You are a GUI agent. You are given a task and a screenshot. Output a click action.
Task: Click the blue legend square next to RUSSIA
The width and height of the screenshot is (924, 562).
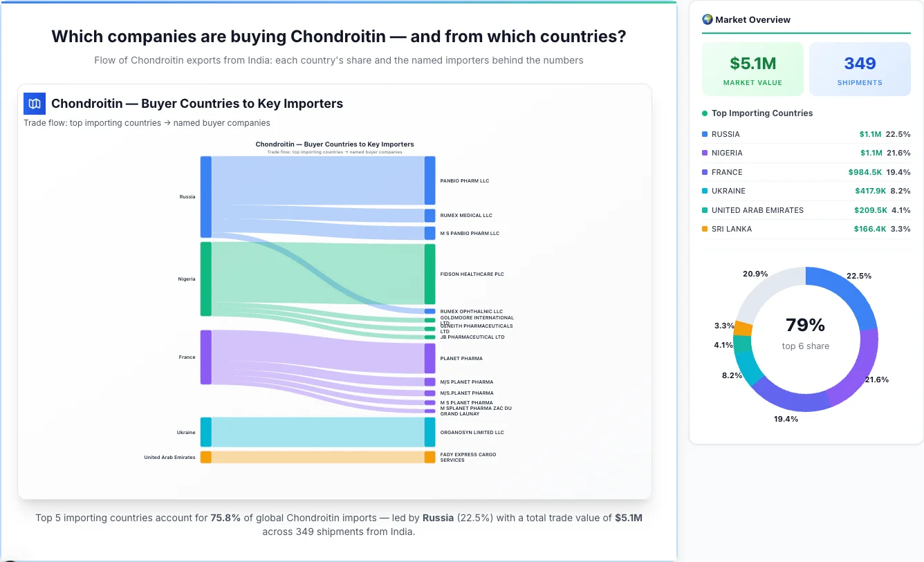coord(704,134)
